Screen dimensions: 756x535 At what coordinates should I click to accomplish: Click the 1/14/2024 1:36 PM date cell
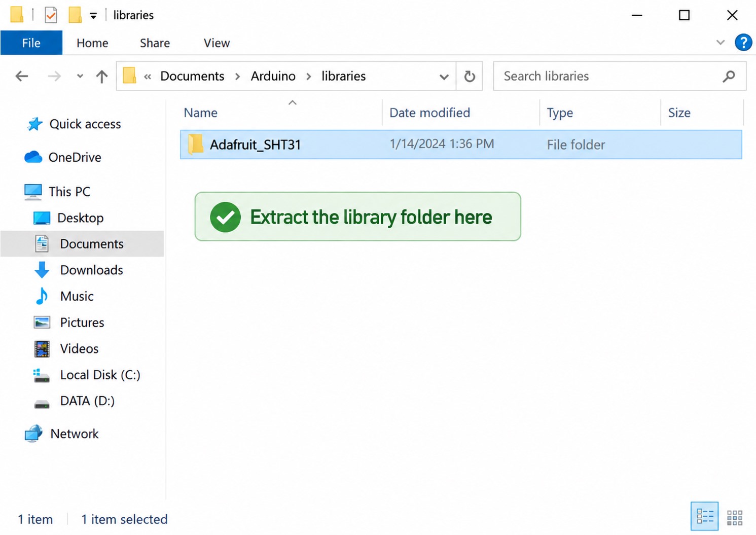point(442,144)
